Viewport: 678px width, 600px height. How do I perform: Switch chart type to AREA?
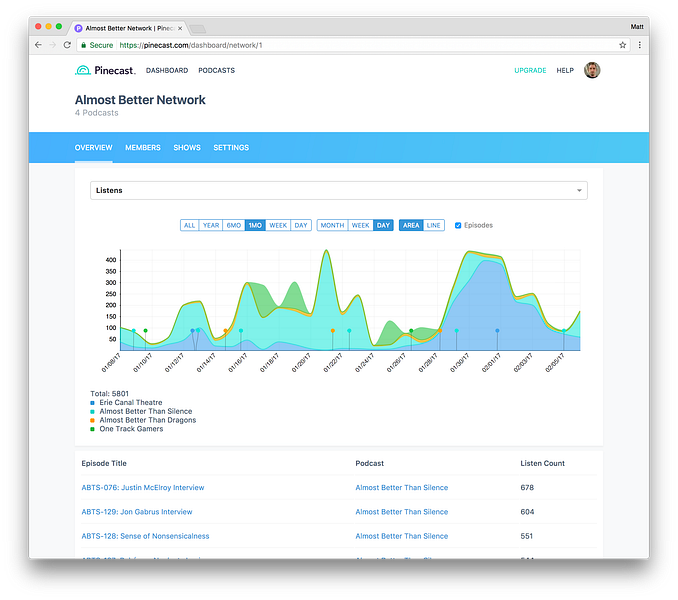point(411,225)
